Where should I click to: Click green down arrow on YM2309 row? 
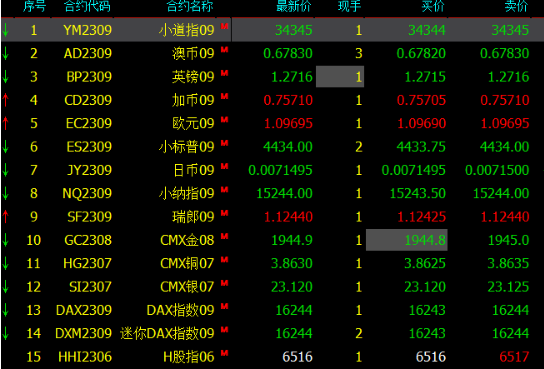click(5, 30)
